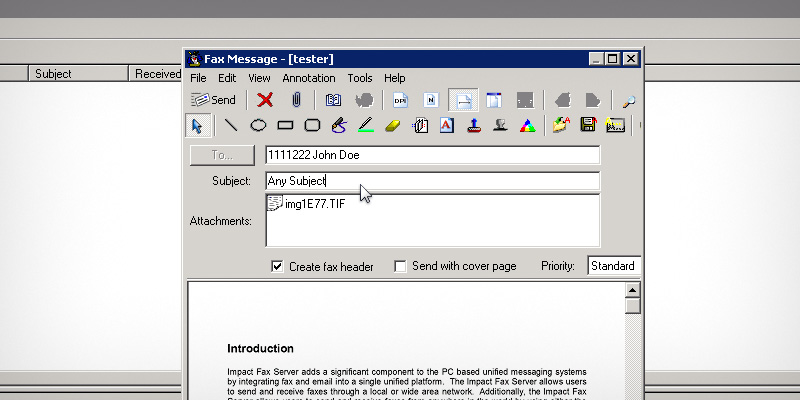The image size is (800, 400).
Task: Click the magnifier zoom icon
Action: pyautogui.click(x=629, y=100)
